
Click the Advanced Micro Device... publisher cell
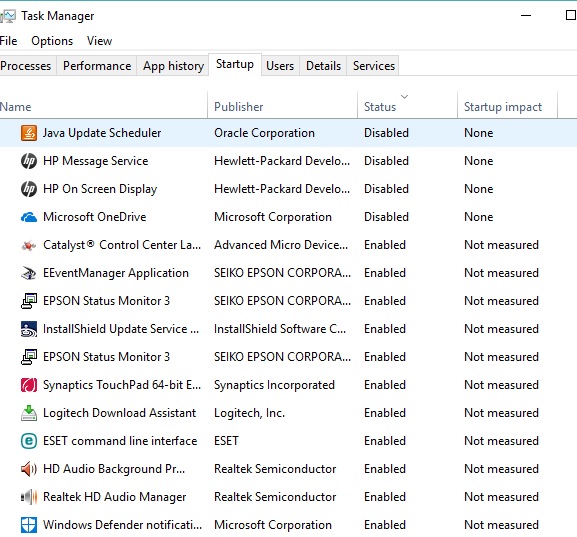281,245
